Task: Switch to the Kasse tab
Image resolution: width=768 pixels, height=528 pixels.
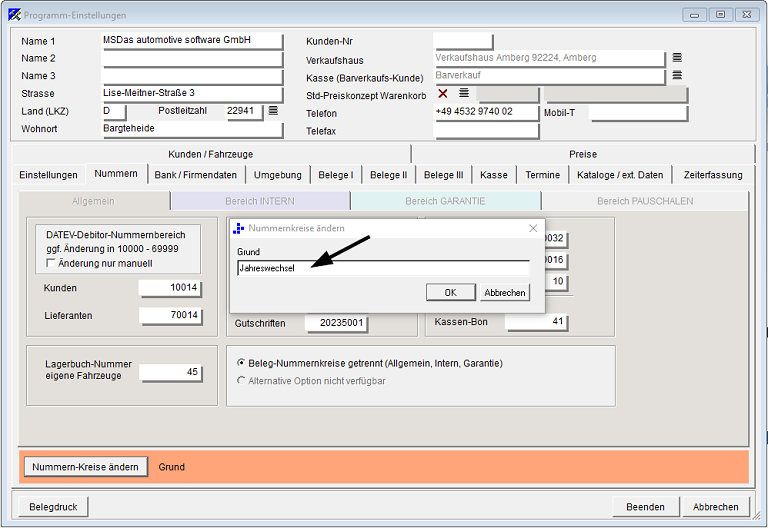Action: point(494,175)
